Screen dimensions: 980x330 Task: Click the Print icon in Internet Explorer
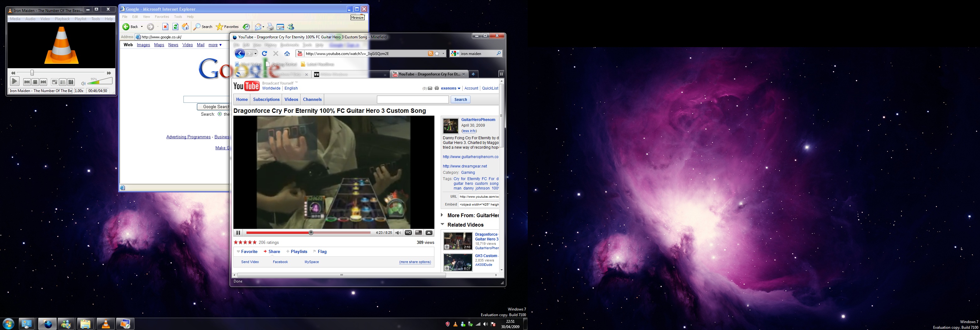270,27
